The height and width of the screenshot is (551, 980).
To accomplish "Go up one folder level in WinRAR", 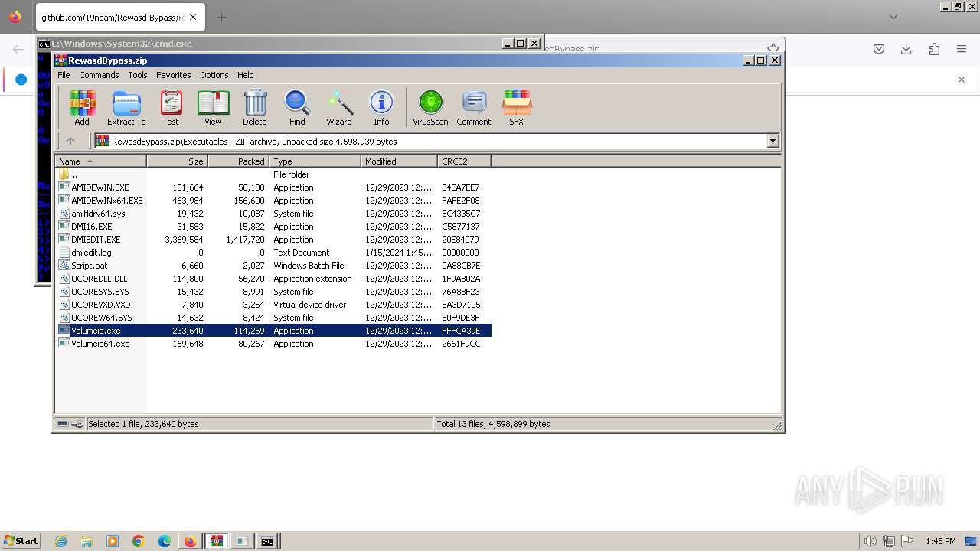I will pos(70,141).
